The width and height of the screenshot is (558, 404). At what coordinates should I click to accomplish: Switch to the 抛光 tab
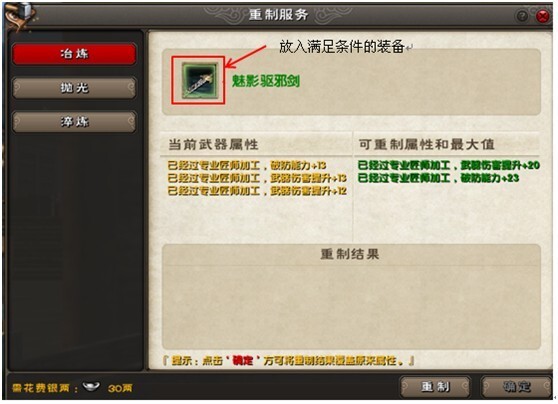coord(74,88)
